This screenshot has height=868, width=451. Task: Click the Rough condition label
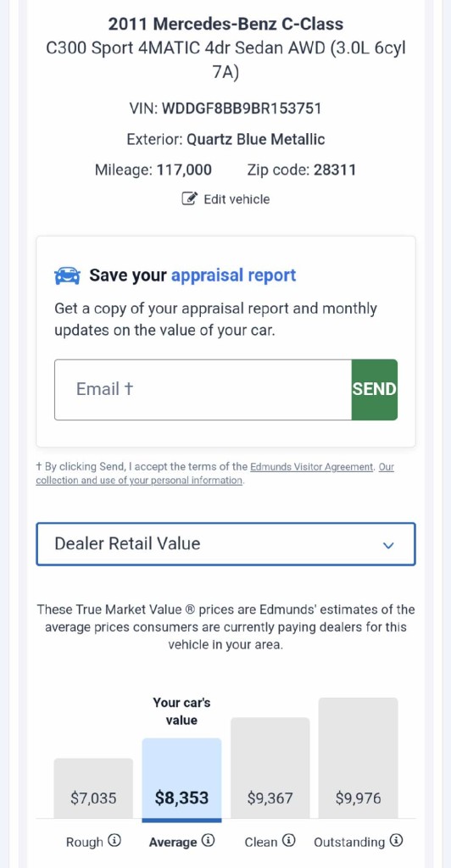pyautogui.click(x=85, y=842)
